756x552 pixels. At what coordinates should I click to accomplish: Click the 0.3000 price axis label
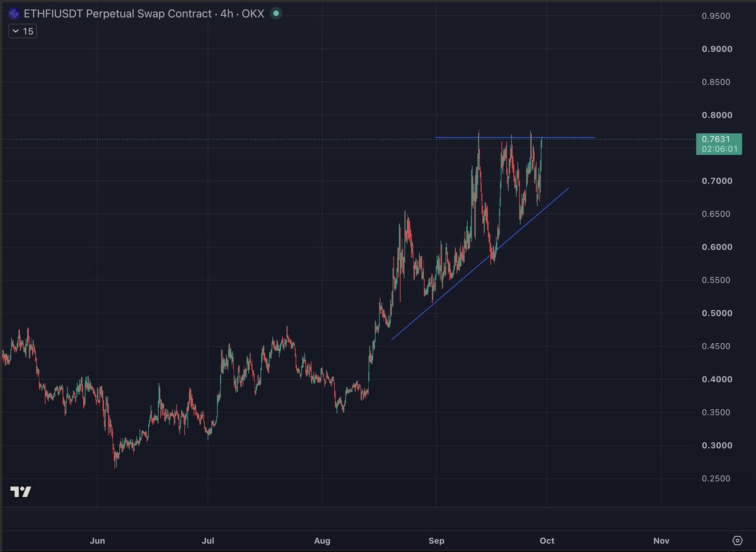[x=716, y=445]
